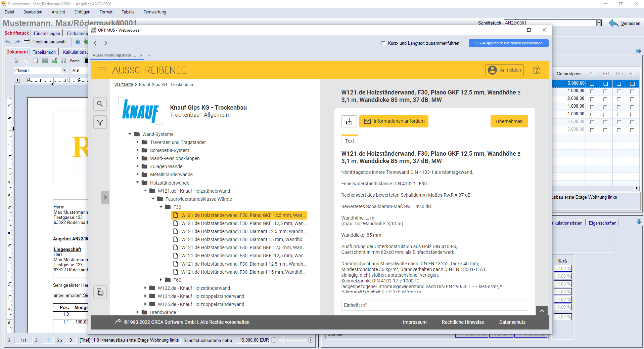The width and height of the screenshot is (644, 349).
Task: Click the copy collection icon in sidebar
Action: pyautogui.click(x=100, y=292)
